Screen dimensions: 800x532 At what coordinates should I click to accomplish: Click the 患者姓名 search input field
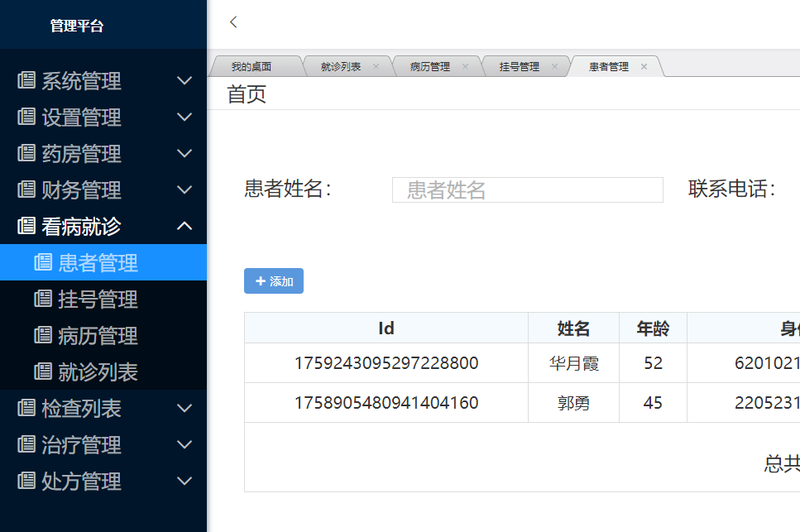(x=527, y=189)
